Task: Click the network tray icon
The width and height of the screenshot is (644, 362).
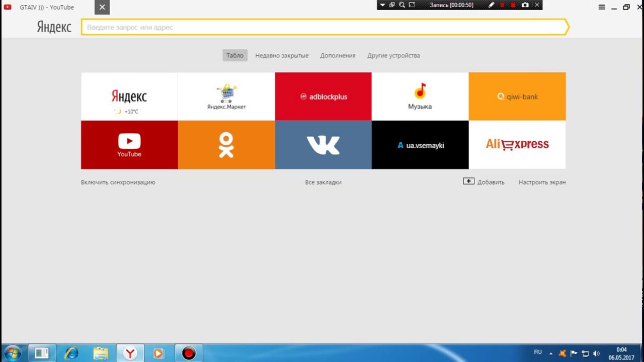Action: [585, 353]
